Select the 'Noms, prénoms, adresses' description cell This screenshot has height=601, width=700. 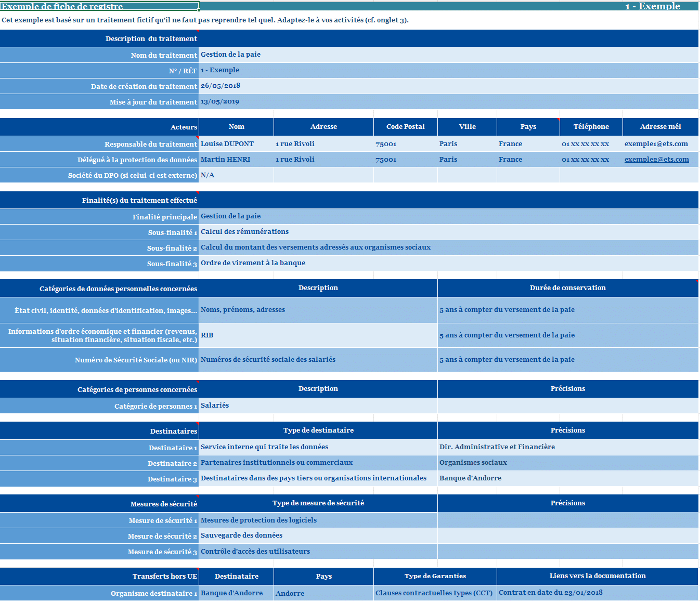tap(318, 310)
